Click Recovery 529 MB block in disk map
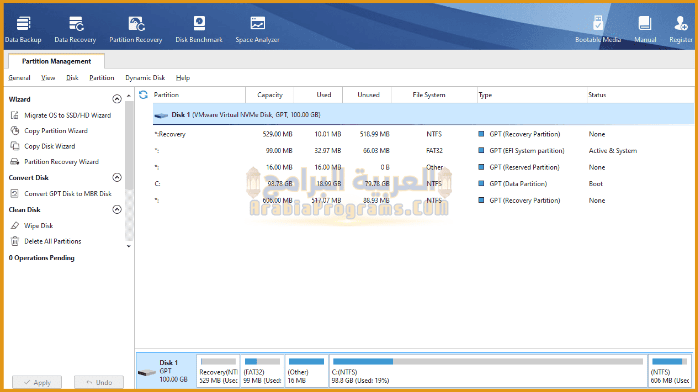 tap(218, 371)
